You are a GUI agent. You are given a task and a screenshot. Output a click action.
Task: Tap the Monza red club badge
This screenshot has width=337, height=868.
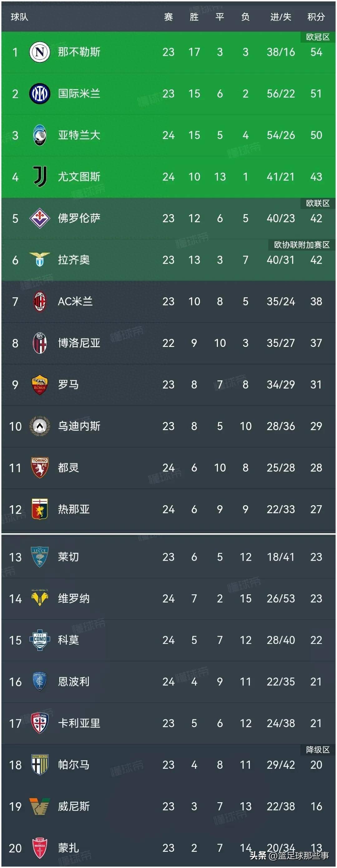39,847
